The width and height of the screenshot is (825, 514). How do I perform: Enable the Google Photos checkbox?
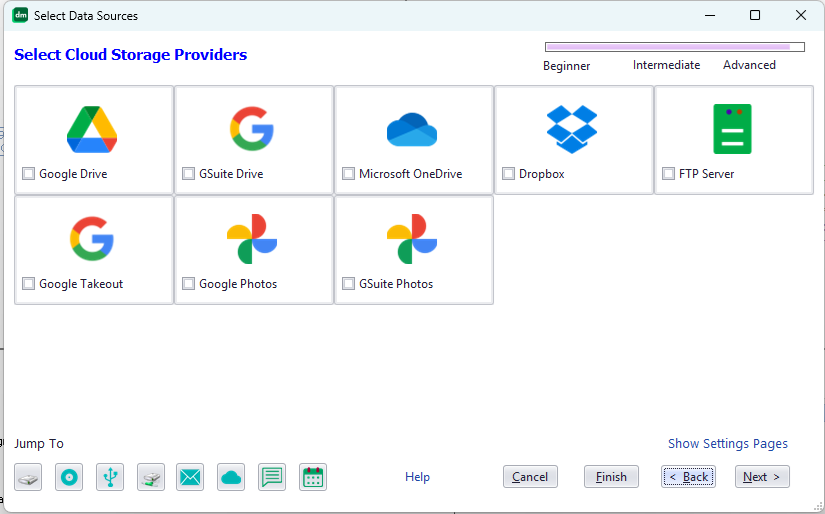click(x=188, y=284)
